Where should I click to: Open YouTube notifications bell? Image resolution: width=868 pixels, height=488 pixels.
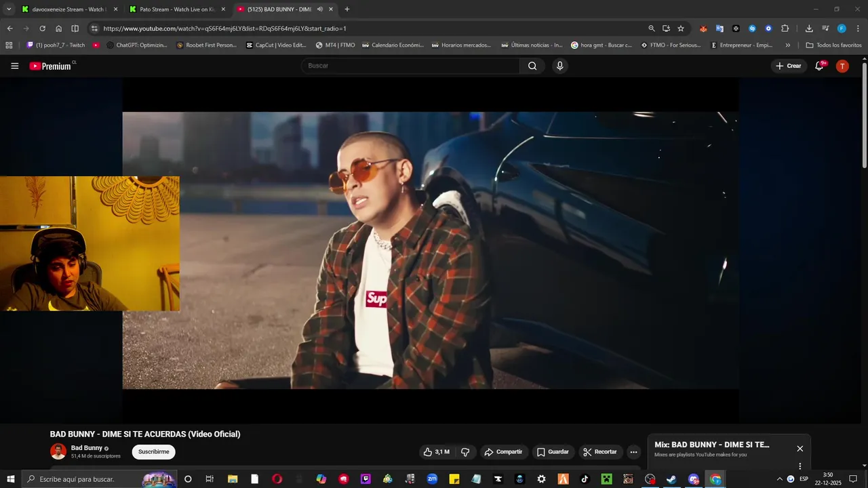pos(819,66)
